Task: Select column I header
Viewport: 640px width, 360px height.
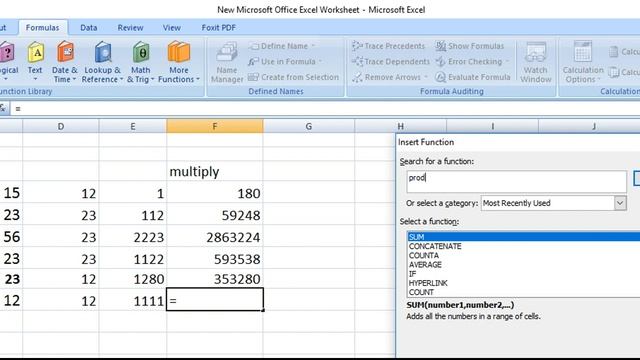Action: click(492, 127)
